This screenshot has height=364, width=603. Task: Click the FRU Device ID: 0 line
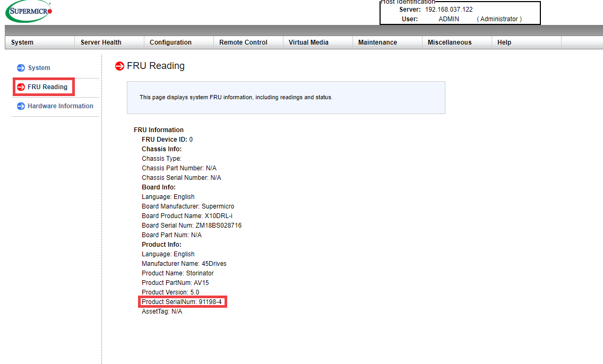click(167, 140)
